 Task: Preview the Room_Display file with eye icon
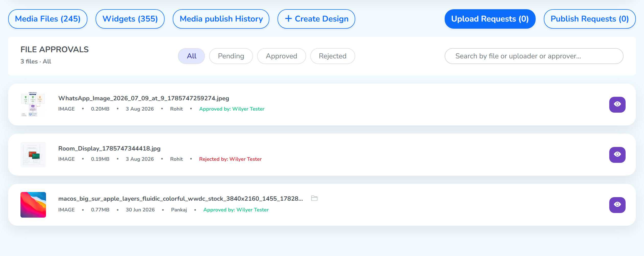617,155
